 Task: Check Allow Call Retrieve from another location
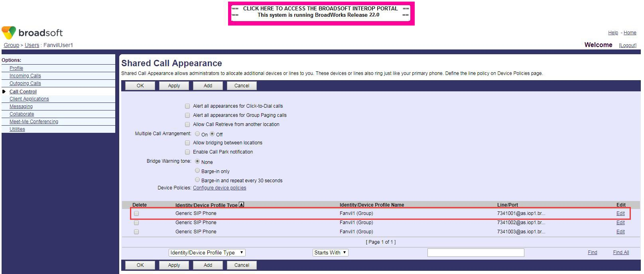click(187, 124)
